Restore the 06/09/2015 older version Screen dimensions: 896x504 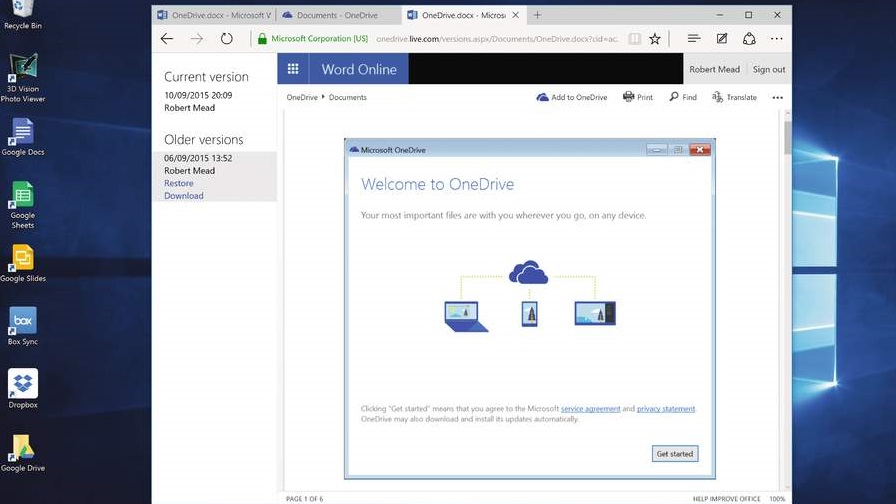coord(178,183)
